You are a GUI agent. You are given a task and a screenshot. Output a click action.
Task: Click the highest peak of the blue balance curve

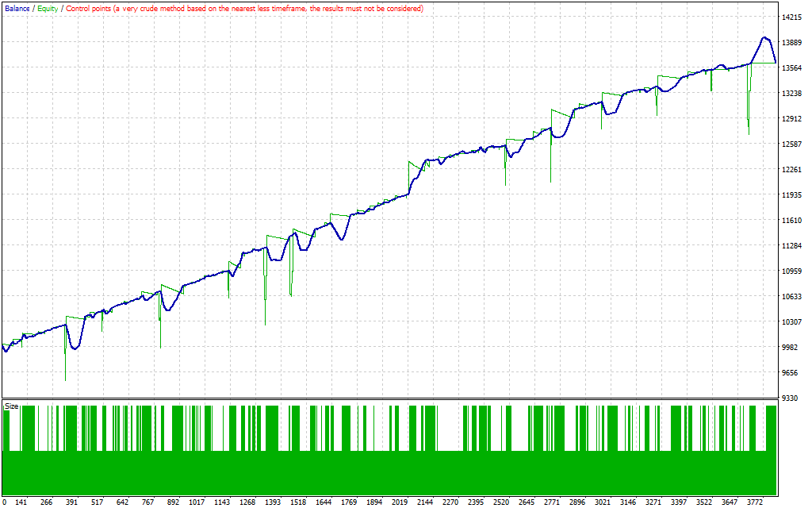coord(764,37)
